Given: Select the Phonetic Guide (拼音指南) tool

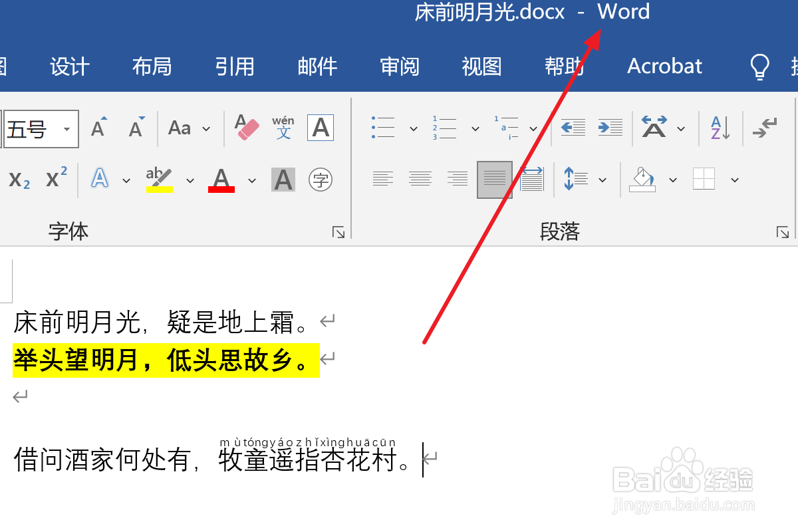Looking at the screenshot, I should [x=283, y=128].
